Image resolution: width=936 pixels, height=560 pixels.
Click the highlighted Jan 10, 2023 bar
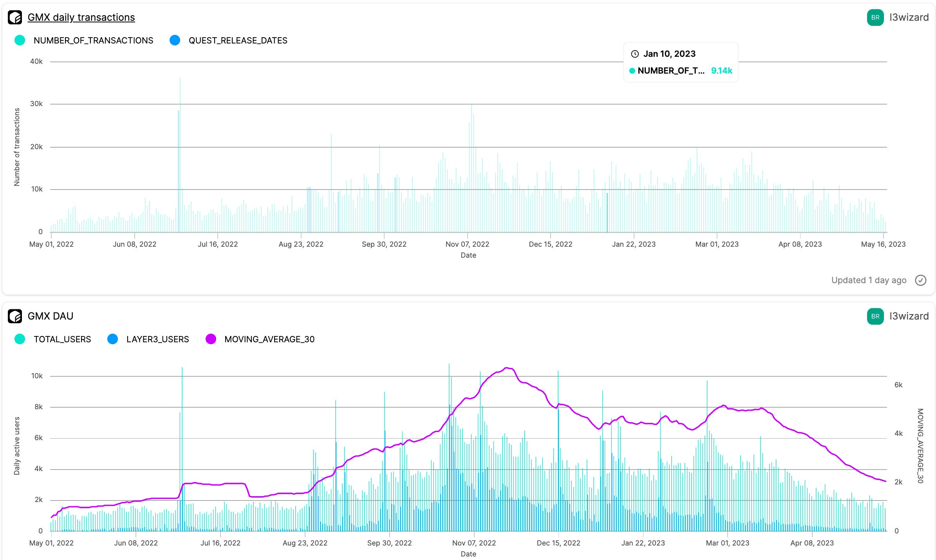click(607, 213)
